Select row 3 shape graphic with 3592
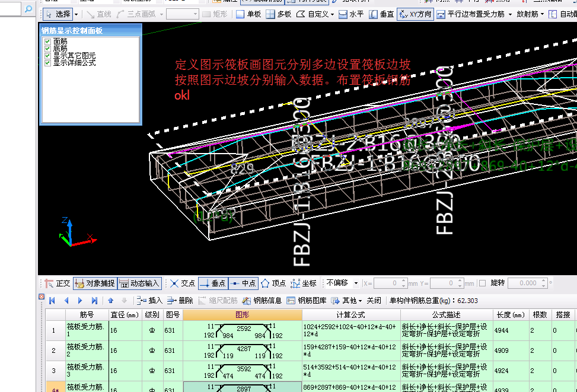Viewport: 577px width, 392px height. pyautogui.click(x=243, y=371)
